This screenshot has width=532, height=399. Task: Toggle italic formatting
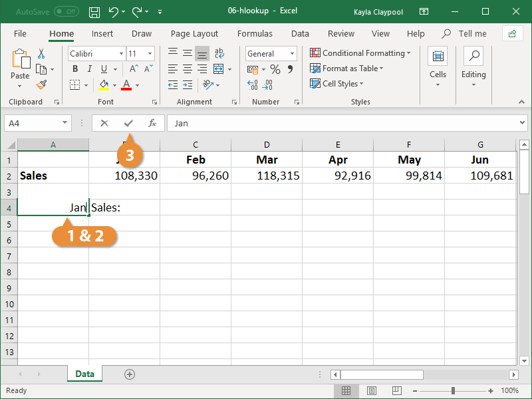click(x=88, y=68)
